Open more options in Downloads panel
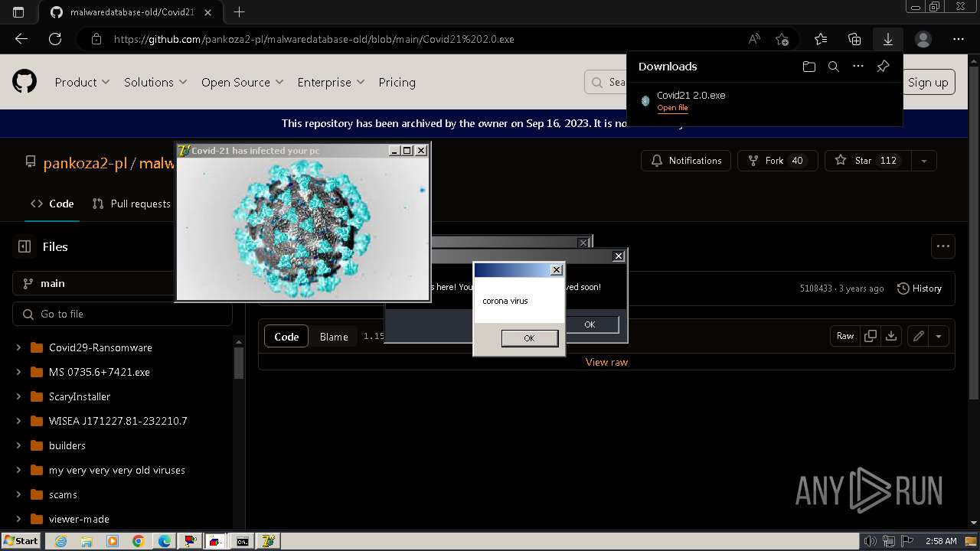 click(858, 67)
